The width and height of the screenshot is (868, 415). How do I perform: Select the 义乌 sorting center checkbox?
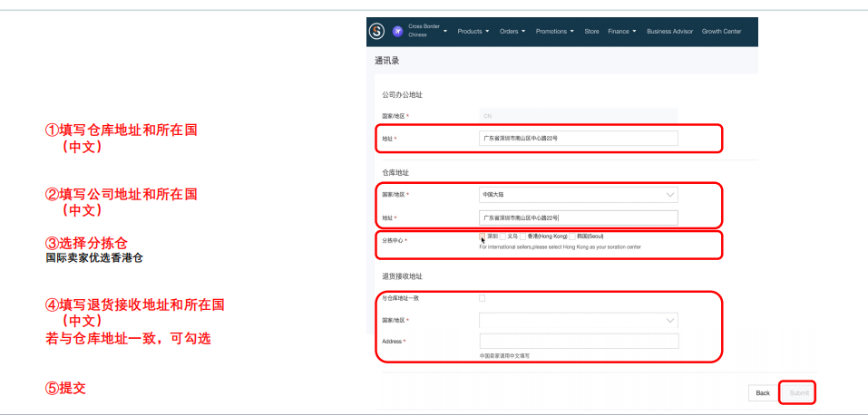503,236
